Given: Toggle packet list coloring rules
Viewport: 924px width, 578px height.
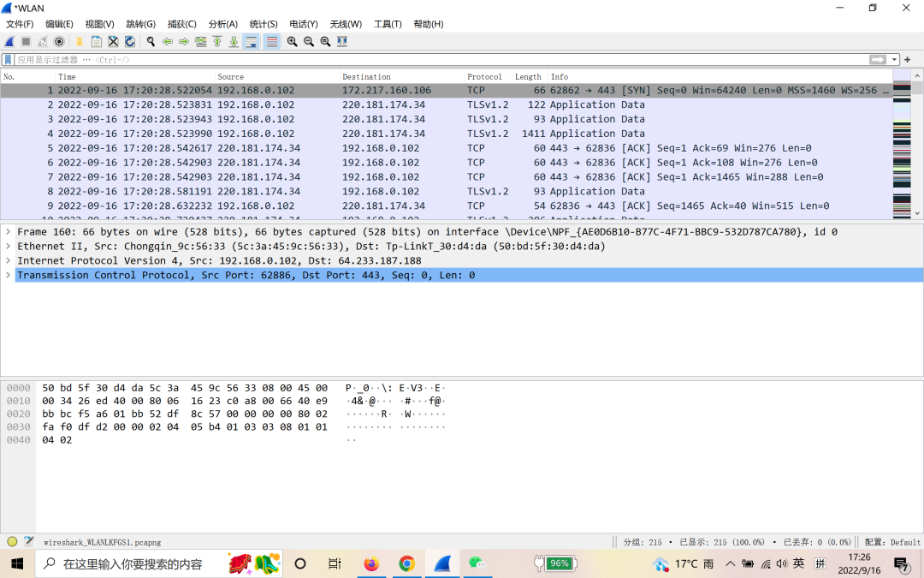Looking at the screenshot, I should pos(272,41).
